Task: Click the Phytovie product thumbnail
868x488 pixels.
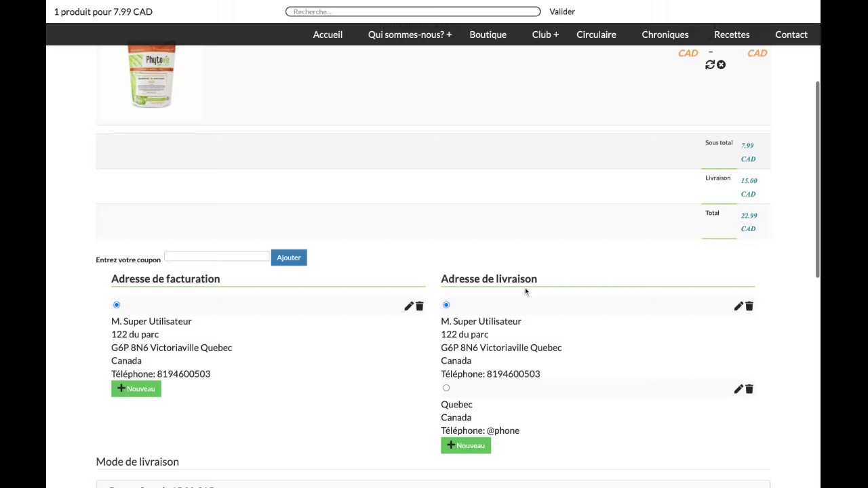Action: coord(151,75)
